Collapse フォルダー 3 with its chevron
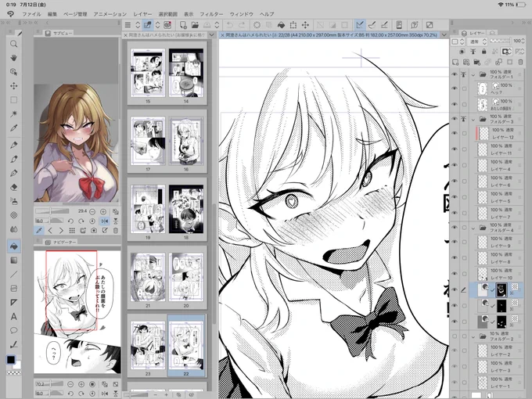This screenshot has width=532, height=399. pyautogui.click(x=473, y=119)
